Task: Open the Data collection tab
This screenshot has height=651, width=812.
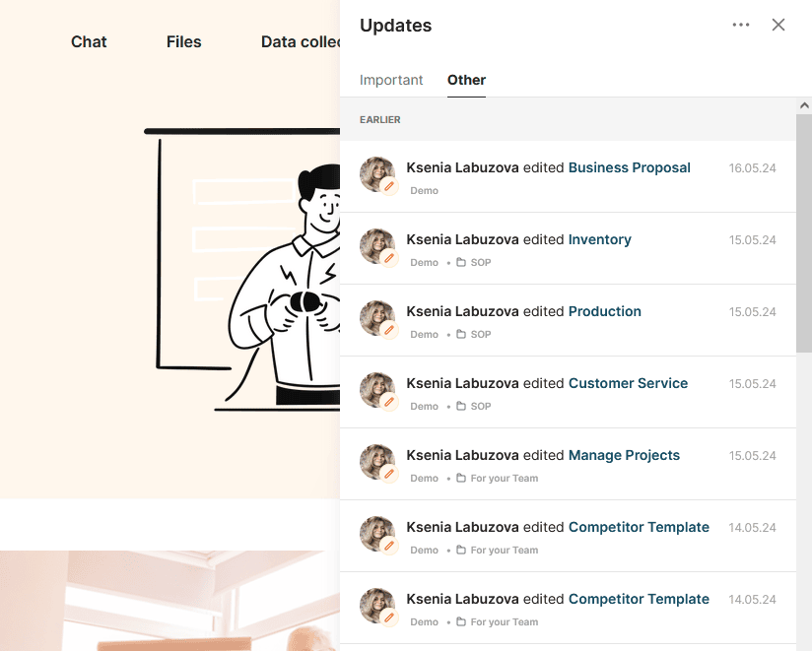Action: click(301, 42)
